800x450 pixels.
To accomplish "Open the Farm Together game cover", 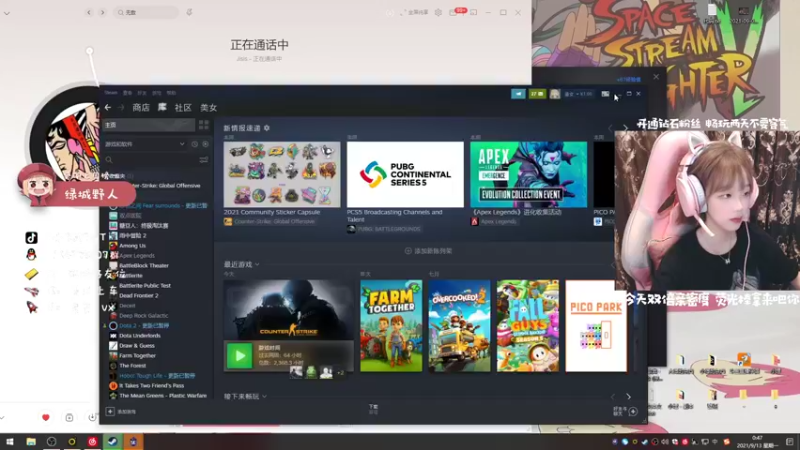I will 391,326.
